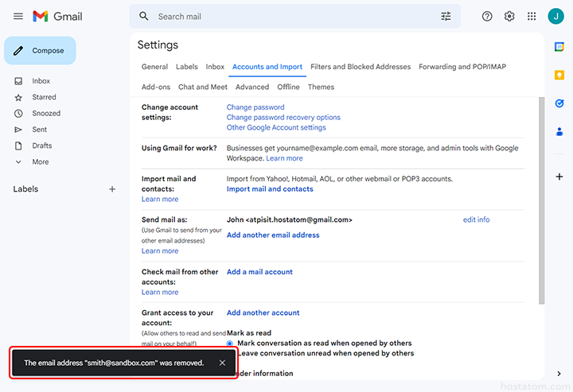Screen dimensions: 573x392
Task: Select Mark conversation as read radio button
Action: [231, 343]
